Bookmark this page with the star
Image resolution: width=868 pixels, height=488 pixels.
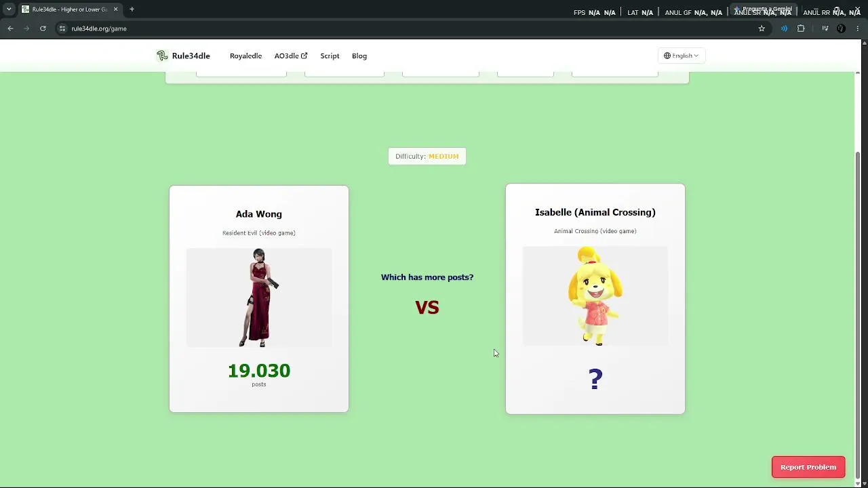(x=762, y=28)
